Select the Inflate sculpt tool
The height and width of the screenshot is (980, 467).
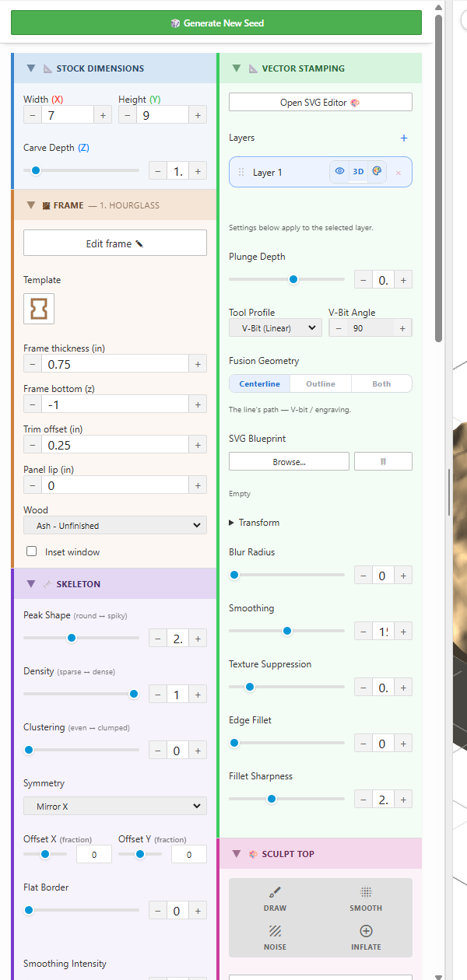coord(366,938)
